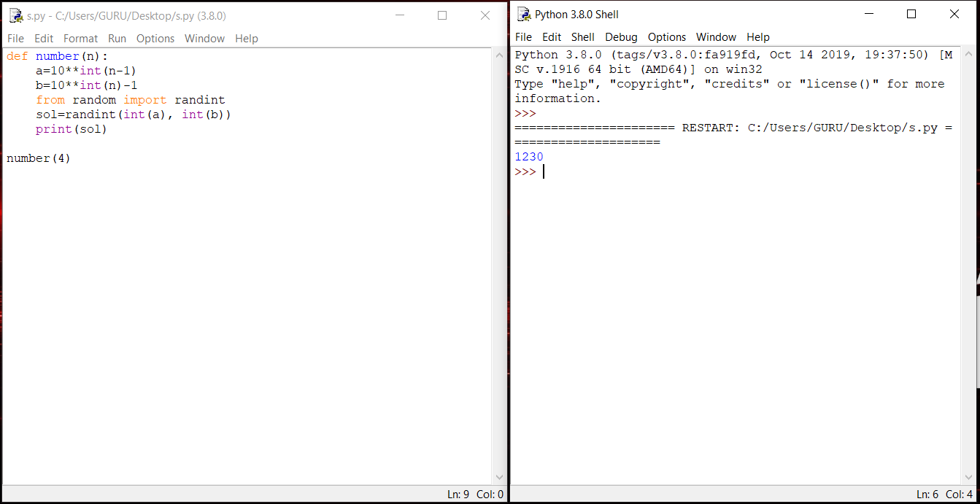Open the Run menu in the s.py editor
The width and height of the screenshot is (980, 504).
point(117,39)
